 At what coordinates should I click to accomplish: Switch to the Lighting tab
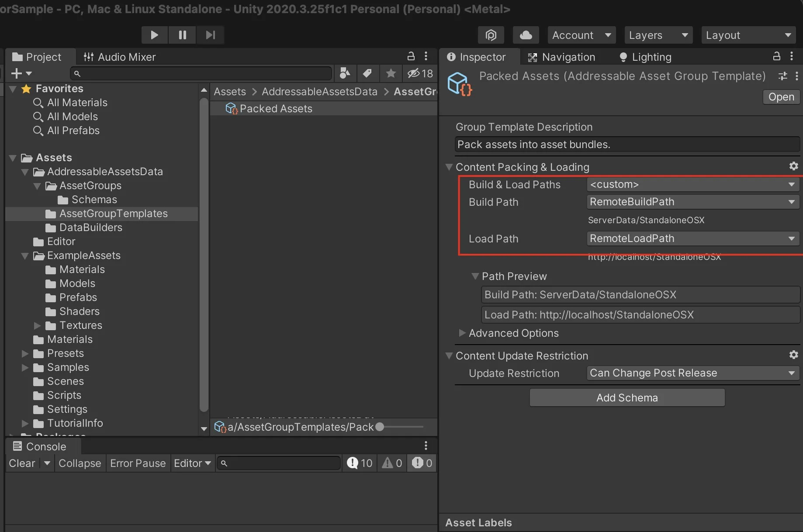point(645,57)
